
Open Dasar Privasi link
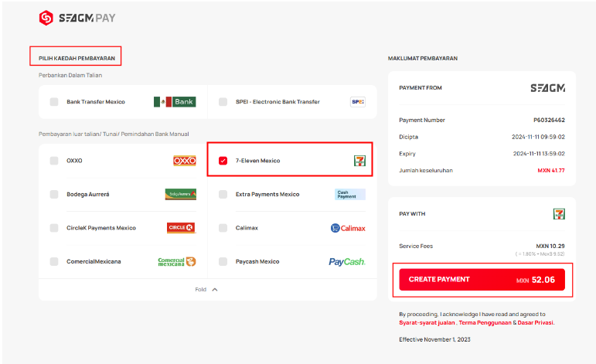click(x=535, y=322)
